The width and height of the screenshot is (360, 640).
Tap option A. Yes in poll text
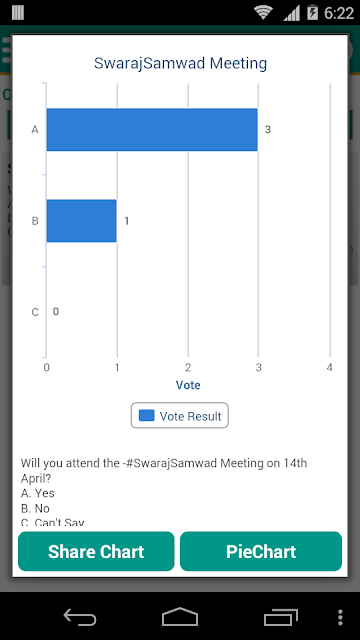click(38, 493)
